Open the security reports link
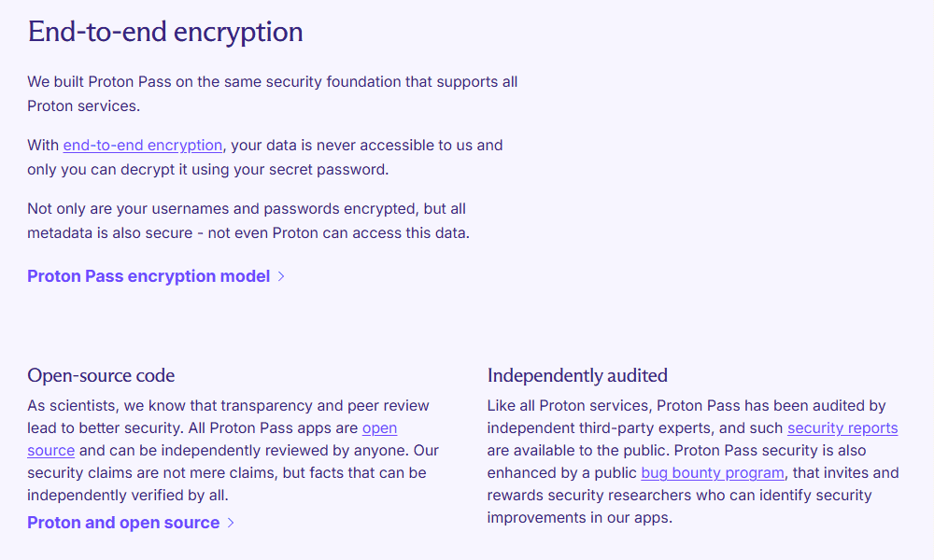 click(842, 428)
